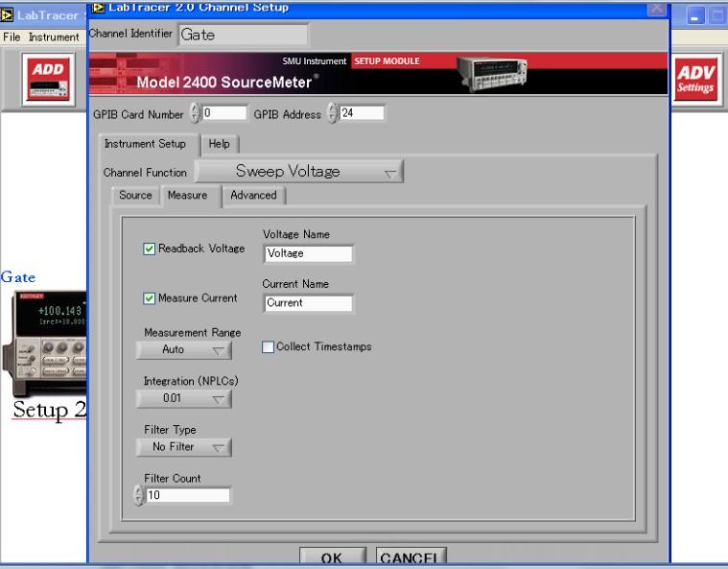
Task: Click the Setup 2 link label
Action: point(49,410)
